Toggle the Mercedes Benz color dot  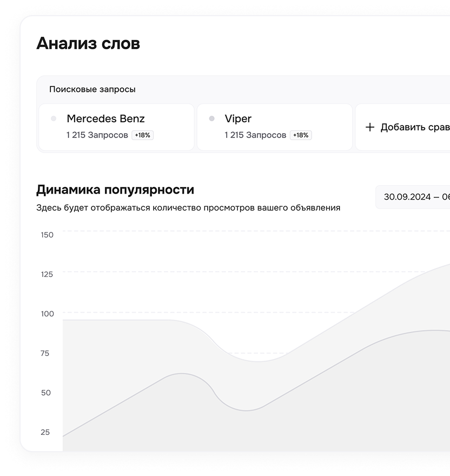(x=54, y=118)
